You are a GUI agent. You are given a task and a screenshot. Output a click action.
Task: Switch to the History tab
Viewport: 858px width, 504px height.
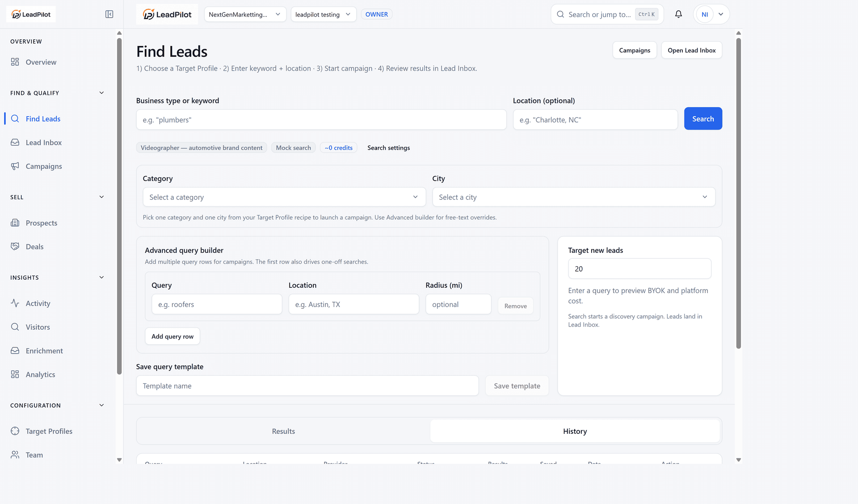click(575, 431)
